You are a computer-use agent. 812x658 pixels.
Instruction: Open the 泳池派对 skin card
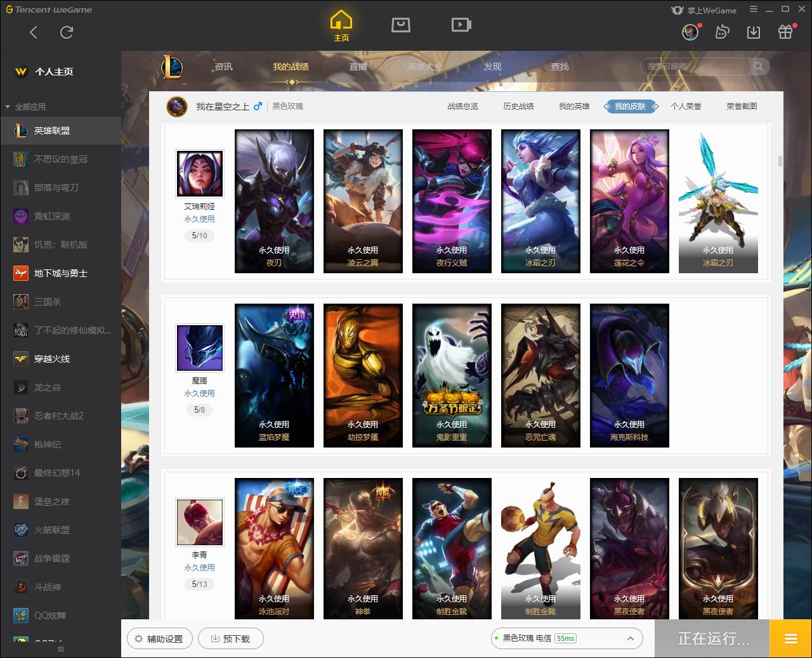tap(274, 548)
